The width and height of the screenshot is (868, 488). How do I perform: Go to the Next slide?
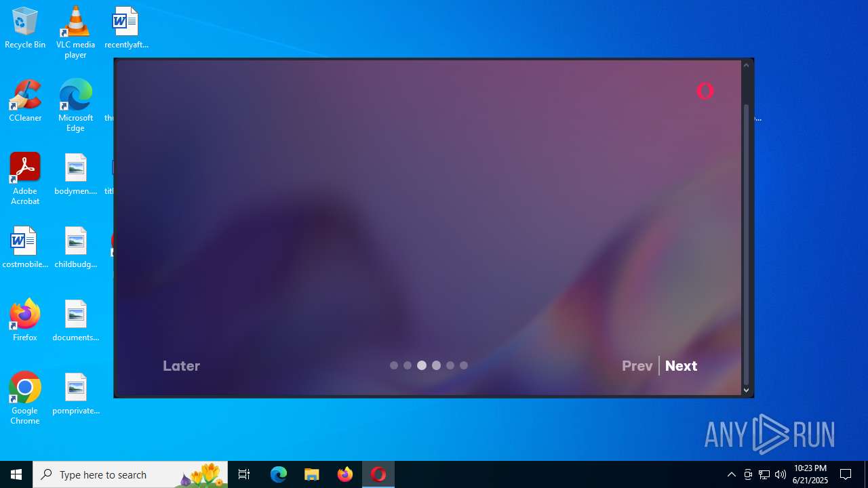tap(681, 366)
